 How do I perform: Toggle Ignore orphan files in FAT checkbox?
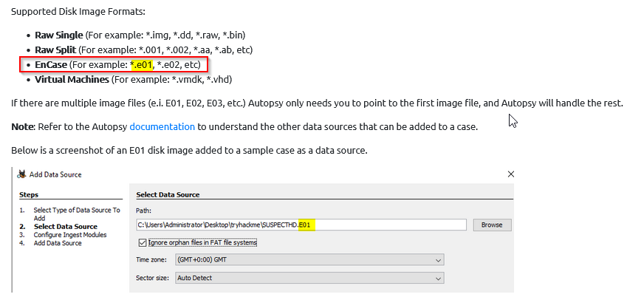point(143,243)
